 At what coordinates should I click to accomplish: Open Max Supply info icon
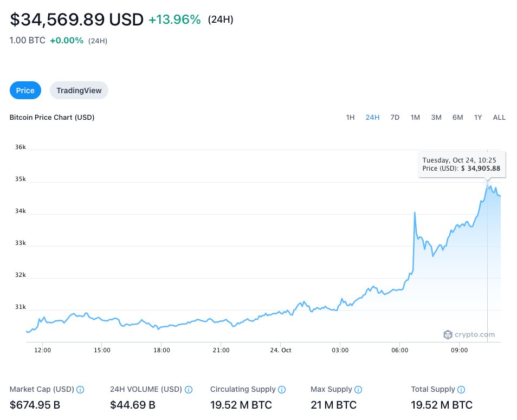pos(358,390)
